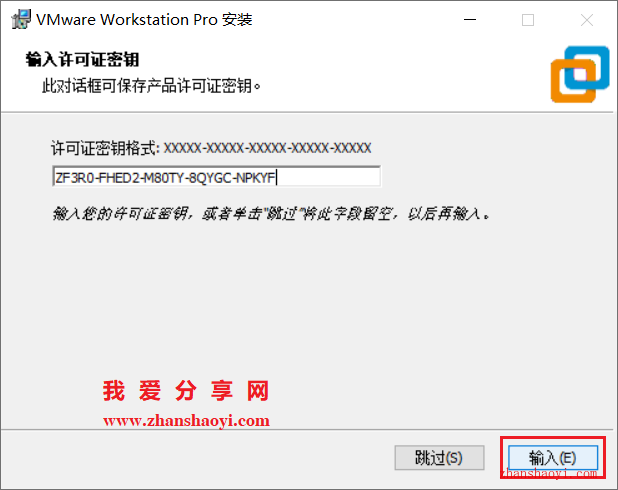
Task: Click the 此对话框可保存产品许可证密钥 subtitle text
Action: click(151, 86)
